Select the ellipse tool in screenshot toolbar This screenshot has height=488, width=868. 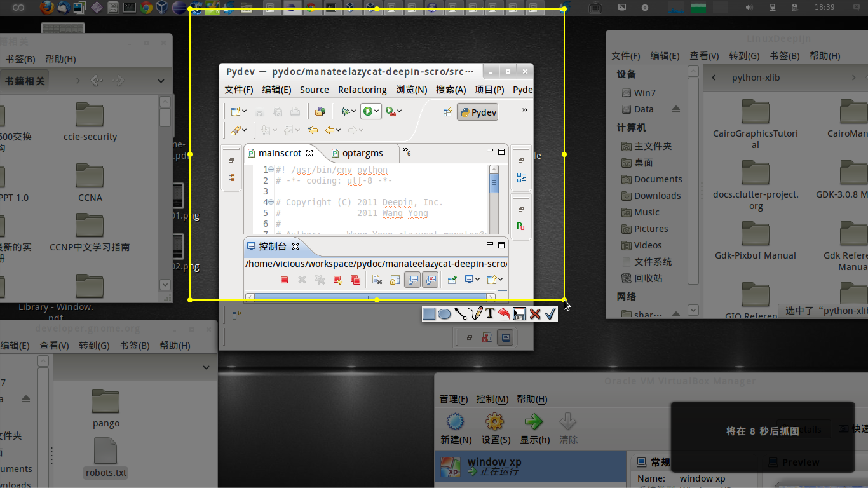444,314
